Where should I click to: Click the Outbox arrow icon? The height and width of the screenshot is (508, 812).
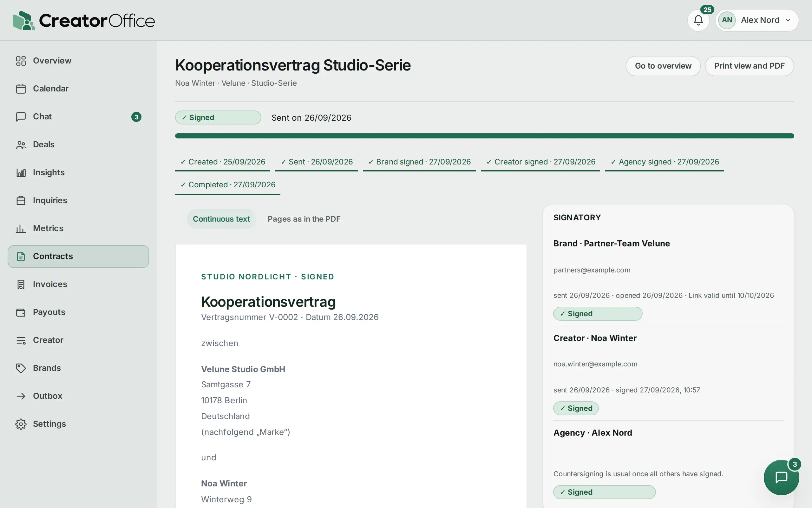(x=21, y=396)
